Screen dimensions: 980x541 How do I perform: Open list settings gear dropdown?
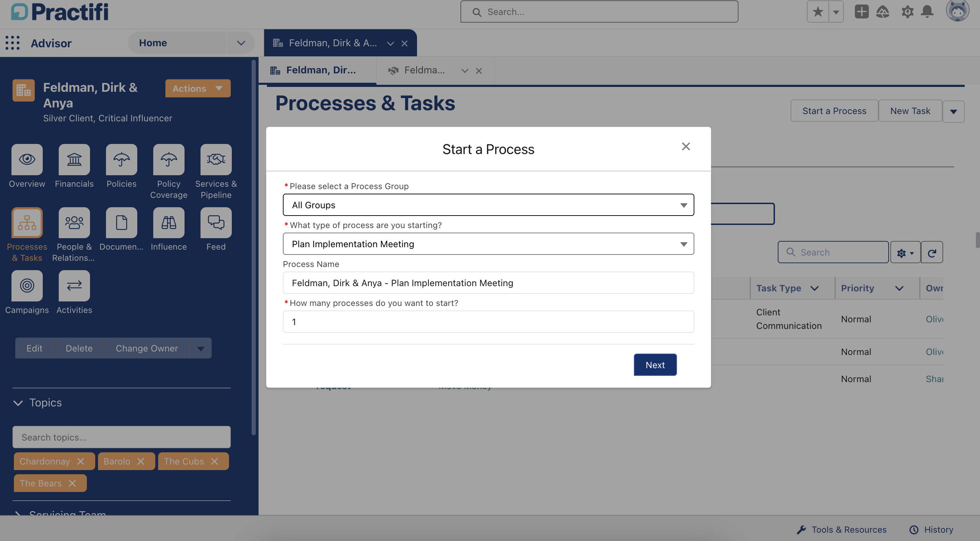click(x=905, y=252)
